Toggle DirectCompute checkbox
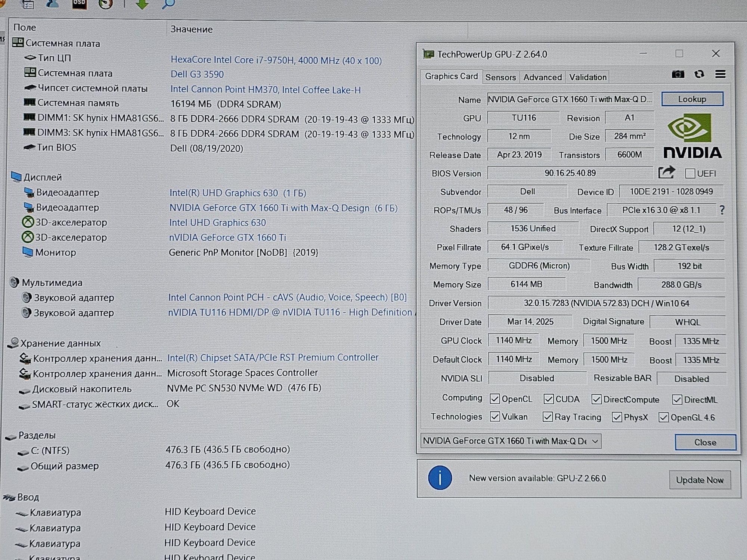The height and width of the screenshot is (560, 747). [596, 399]
